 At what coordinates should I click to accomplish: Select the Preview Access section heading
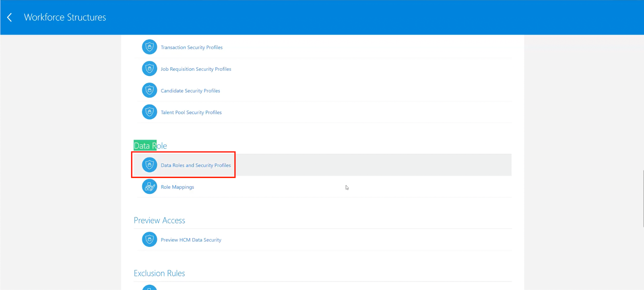[x=159, y=220]
